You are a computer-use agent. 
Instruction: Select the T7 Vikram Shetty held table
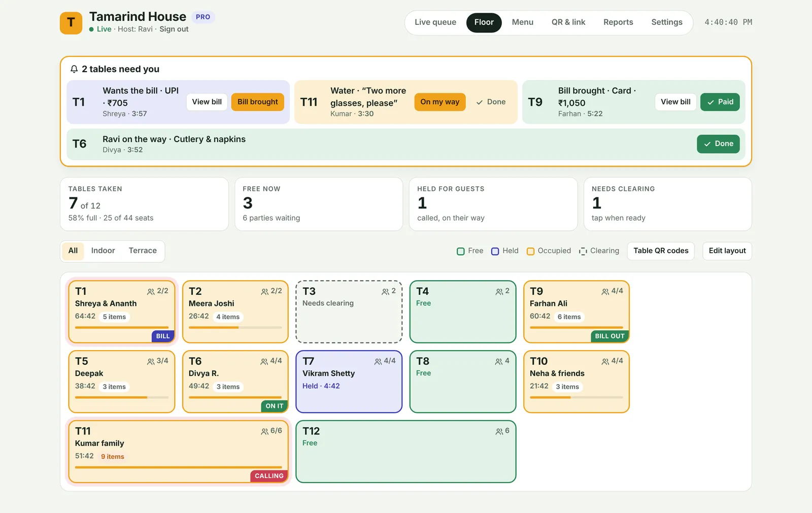click(x=349, y=382)
